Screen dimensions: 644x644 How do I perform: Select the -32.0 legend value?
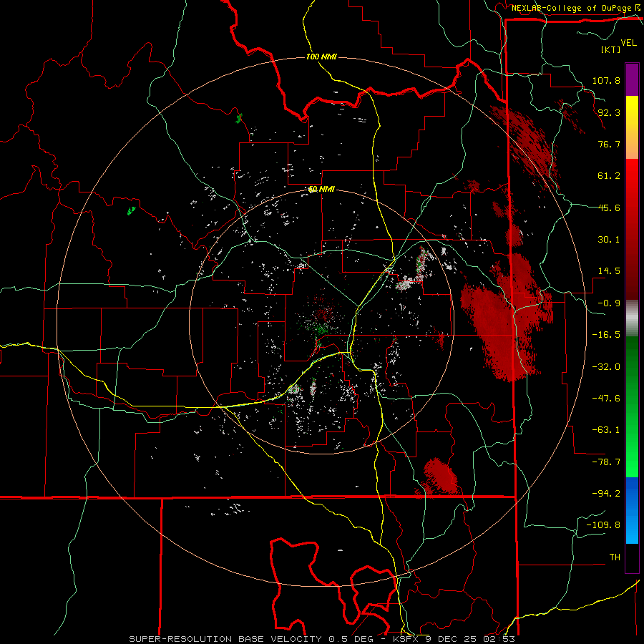tap(606, 367)
